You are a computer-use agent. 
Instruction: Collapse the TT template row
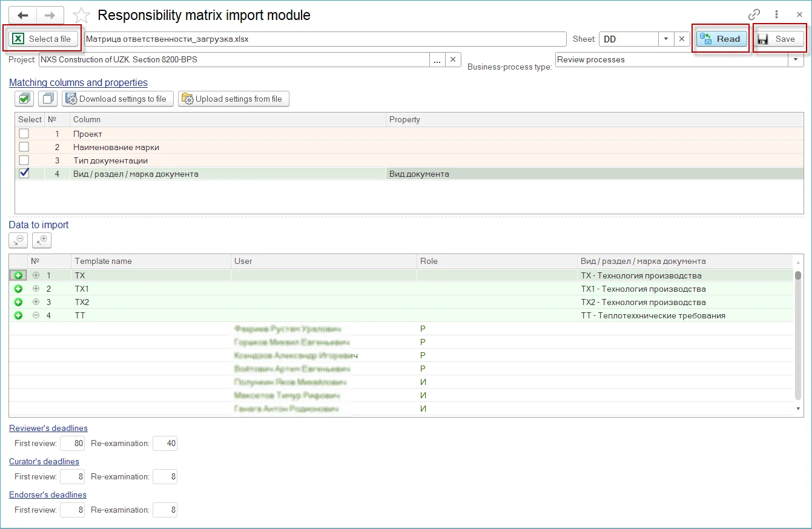pyautogui.click(x=36, y=315)
